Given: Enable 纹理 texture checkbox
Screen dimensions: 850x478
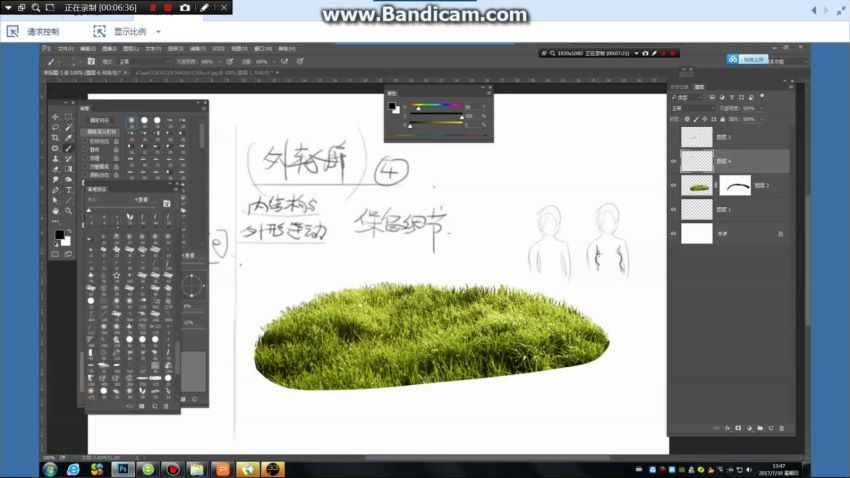Looking at the screenshot, I should 85,158.
